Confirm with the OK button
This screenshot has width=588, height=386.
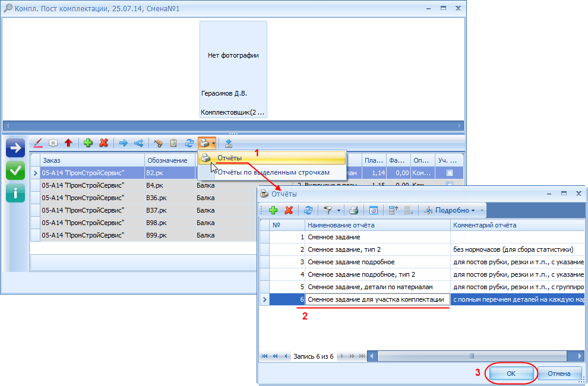511,374
